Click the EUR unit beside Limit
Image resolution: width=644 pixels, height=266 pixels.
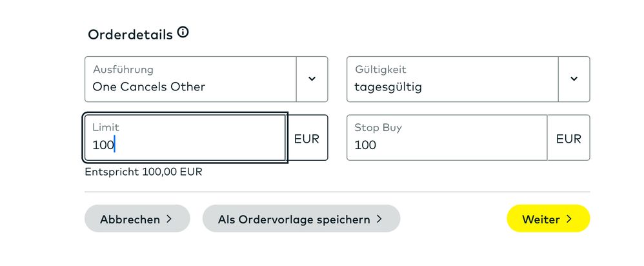pos(307,138)
